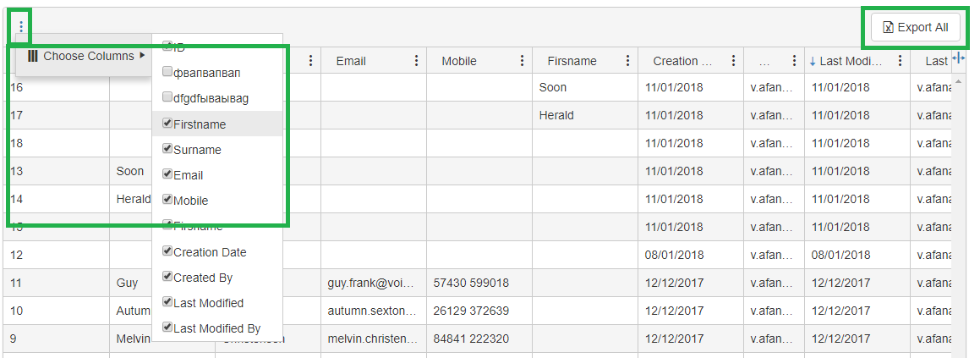Open the Email column options icon

416,61
